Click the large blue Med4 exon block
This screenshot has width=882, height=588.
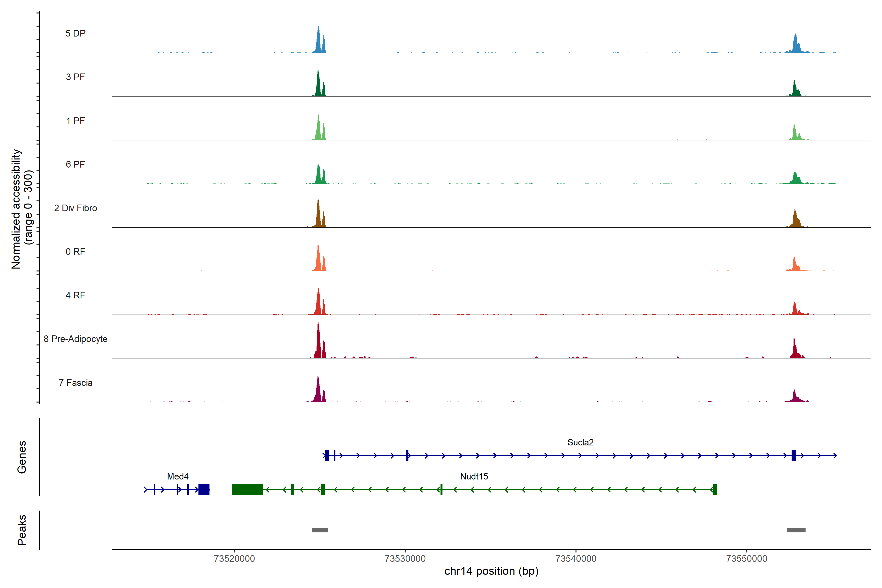tap(204, 489)
